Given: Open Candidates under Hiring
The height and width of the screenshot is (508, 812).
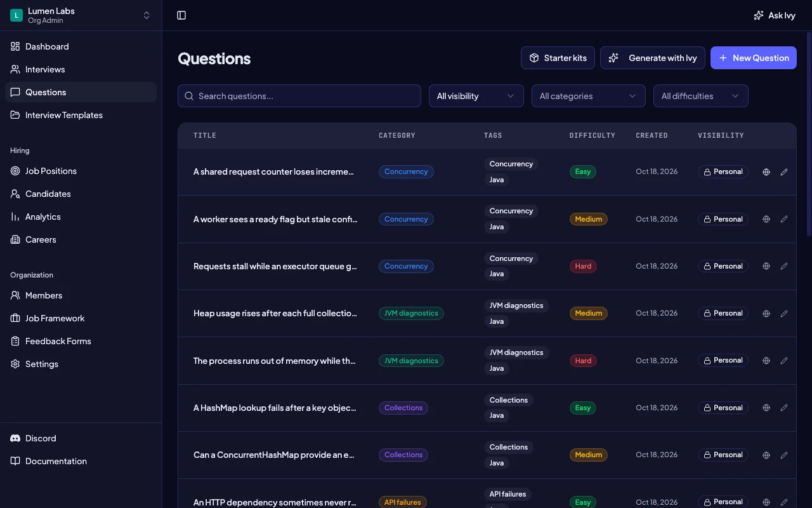Looking at the screenshot, I should point(81,194).
